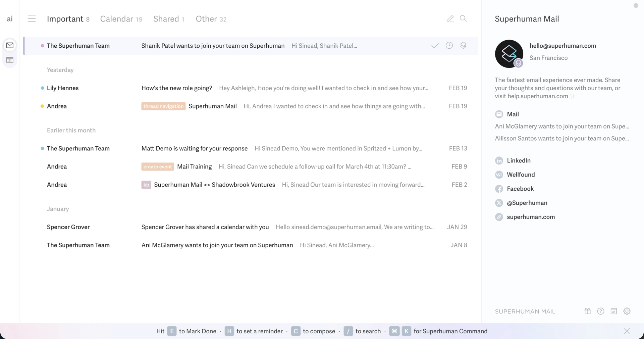Click the compose pencil icon
This screenshot has width=644, height=339.
coord(450,19)
